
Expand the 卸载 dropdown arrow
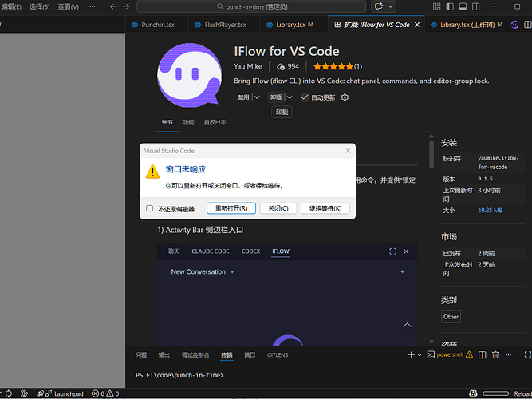290,97
